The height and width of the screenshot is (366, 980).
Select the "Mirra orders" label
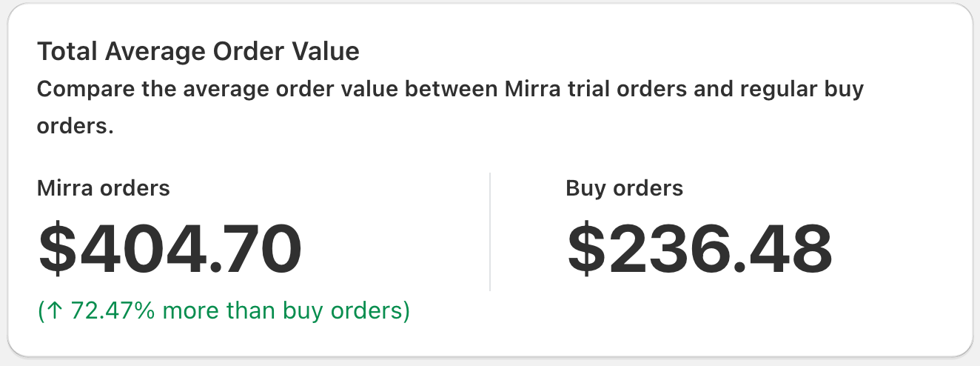pyautogui.click(x=103, y=188)
